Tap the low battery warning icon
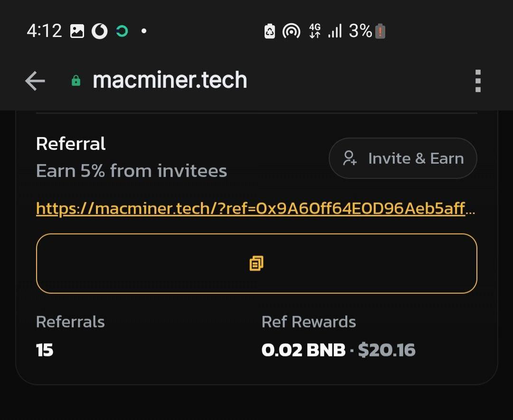The image size is (513, 420). tap(380, 32)
